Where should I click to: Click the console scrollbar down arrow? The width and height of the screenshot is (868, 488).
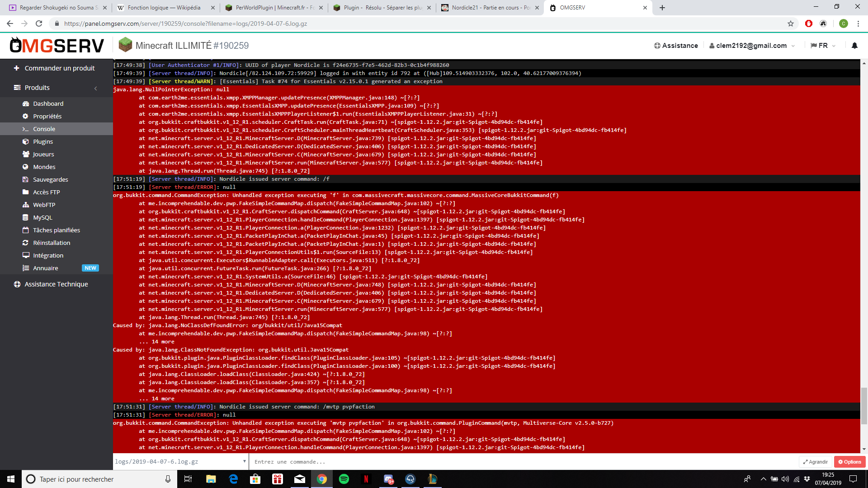pyautogui.click(x=864, y=449)
